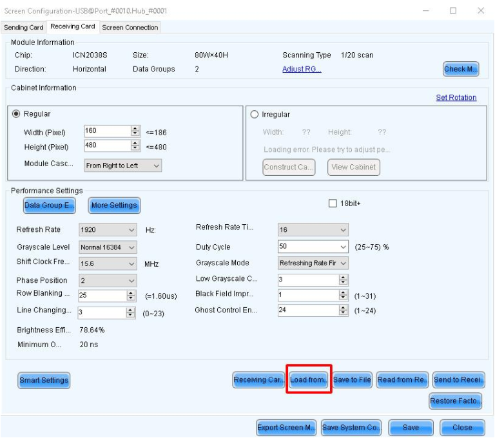The width and height of the screenshot is (504, 447).
Task: Expand the Refresh Rate dropdown
Action: [108, 229]
